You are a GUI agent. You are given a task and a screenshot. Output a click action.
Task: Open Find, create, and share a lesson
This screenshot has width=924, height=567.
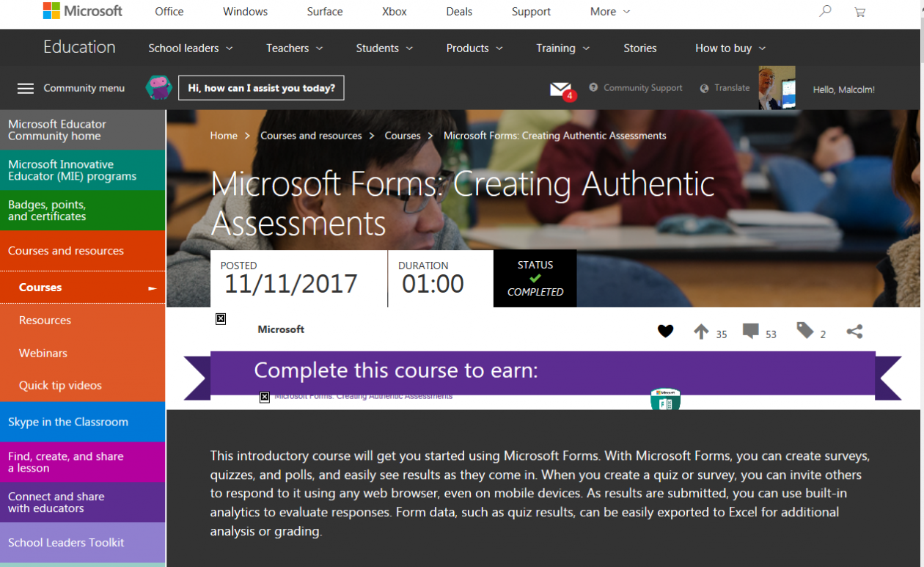[x=83, y=462]
